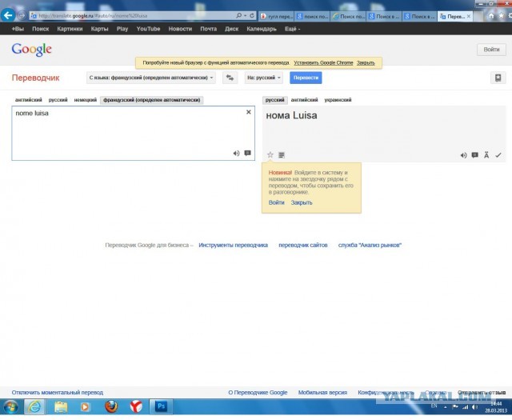
Task: Clear source text with the X icon
Action: click(x=249, y=112)
